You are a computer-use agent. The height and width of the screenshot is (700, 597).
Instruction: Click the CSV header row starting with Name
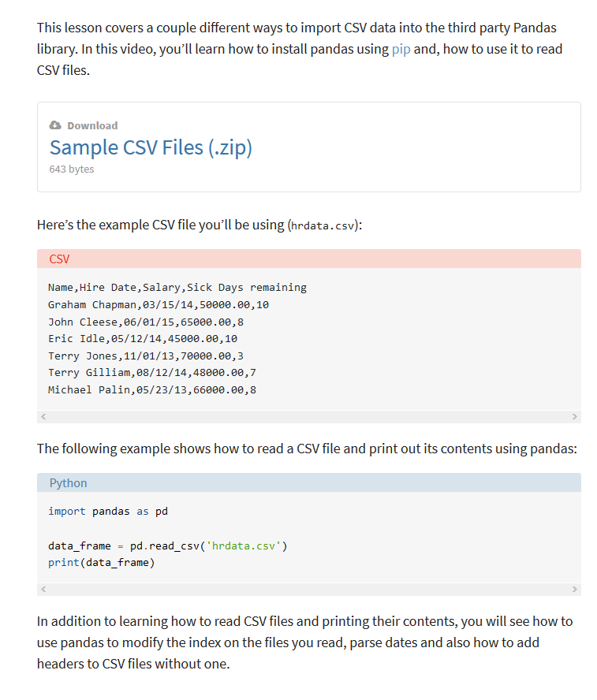[177, 287]
